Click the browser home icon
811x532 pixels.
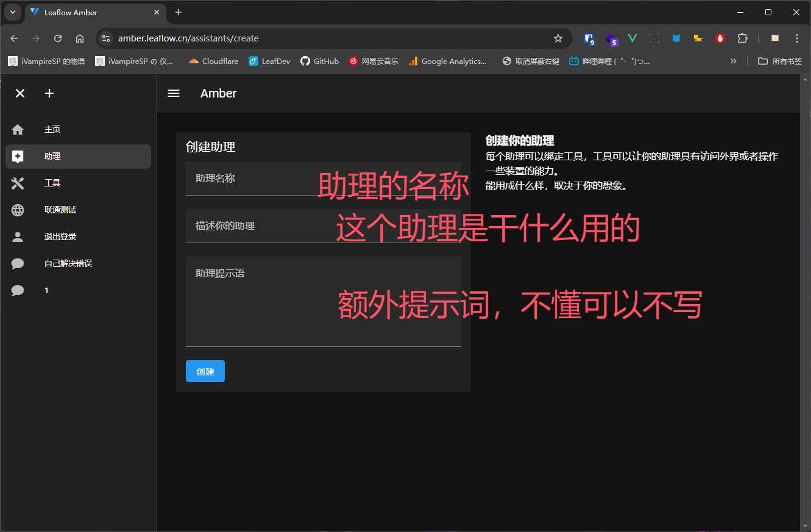click(x=80, y=38)
